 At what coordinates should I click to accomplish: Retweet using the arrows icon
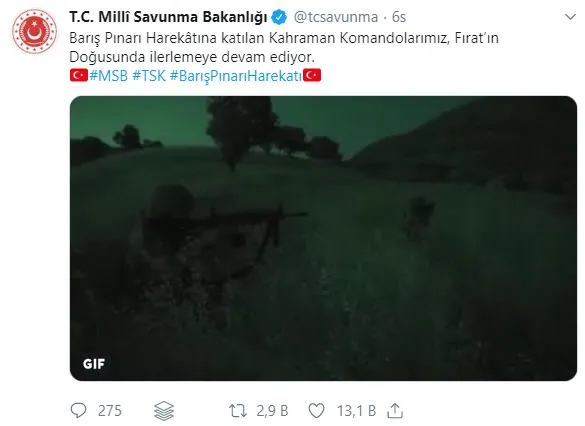point(238,411)
